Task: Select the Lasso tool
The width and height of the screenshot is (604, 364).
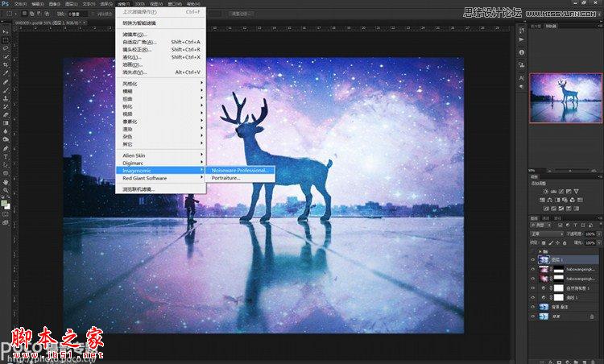Action: click(6, 48)
